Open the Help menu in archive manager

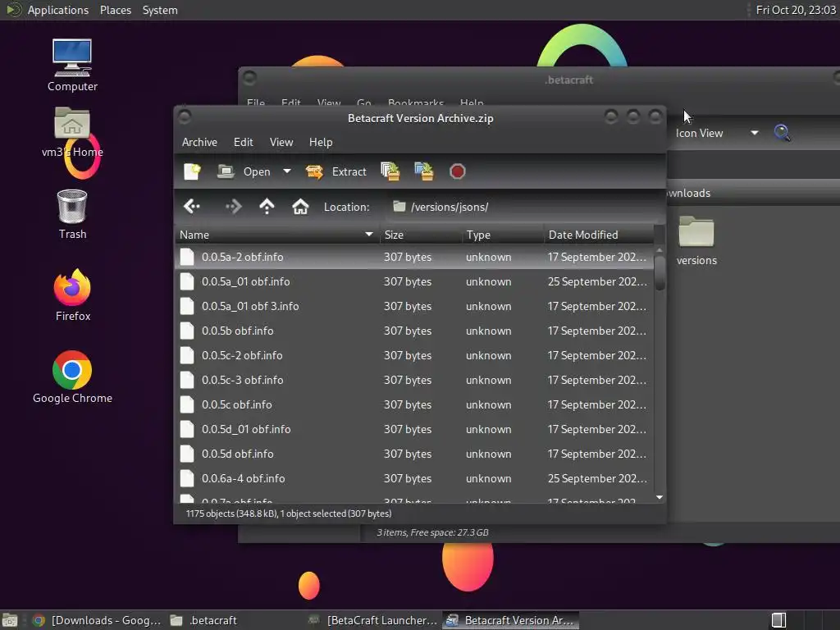[321, 142]
